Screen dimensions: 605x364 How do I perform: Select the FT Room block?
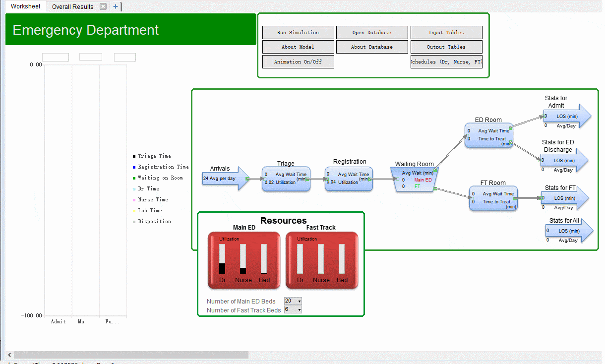tap(493, 198)
